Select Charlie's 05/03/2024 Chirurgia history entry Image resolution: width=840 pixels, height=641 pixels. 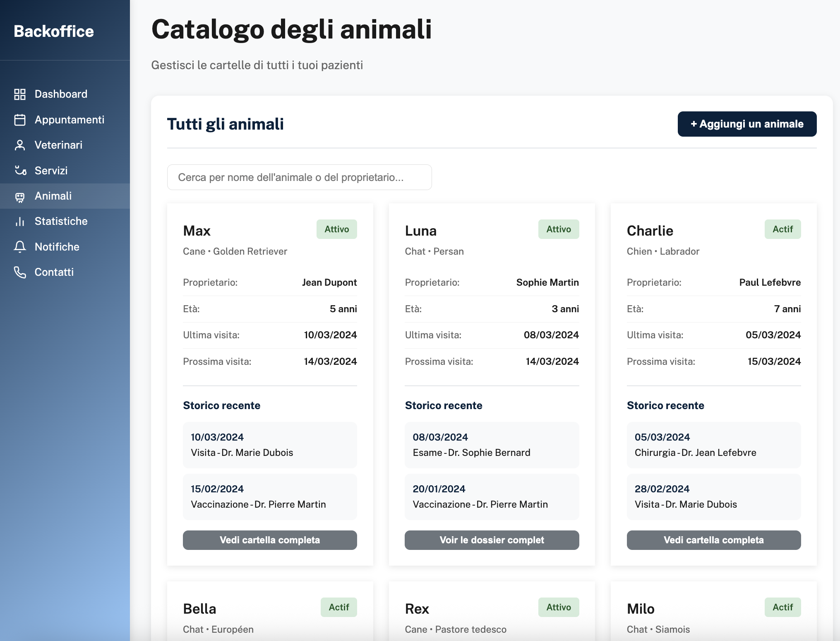[x=714, y=445]
